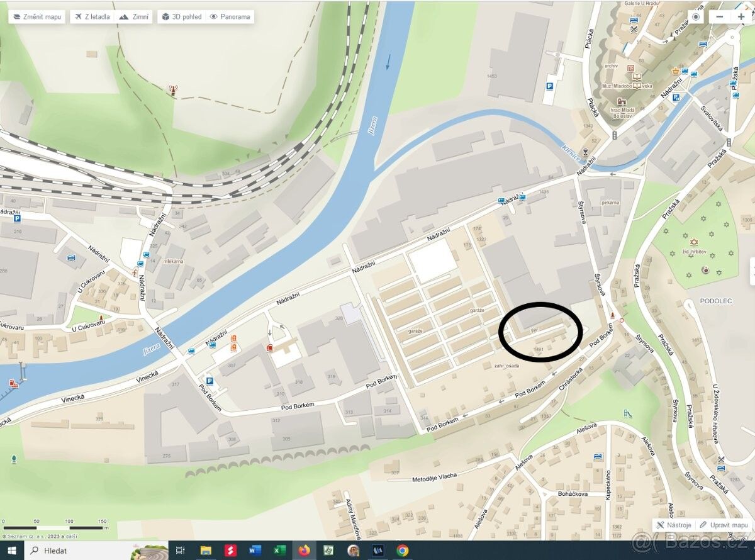Click the Upravit mapu button
This screenshot has height=560, width=755.
click(724, 525)
